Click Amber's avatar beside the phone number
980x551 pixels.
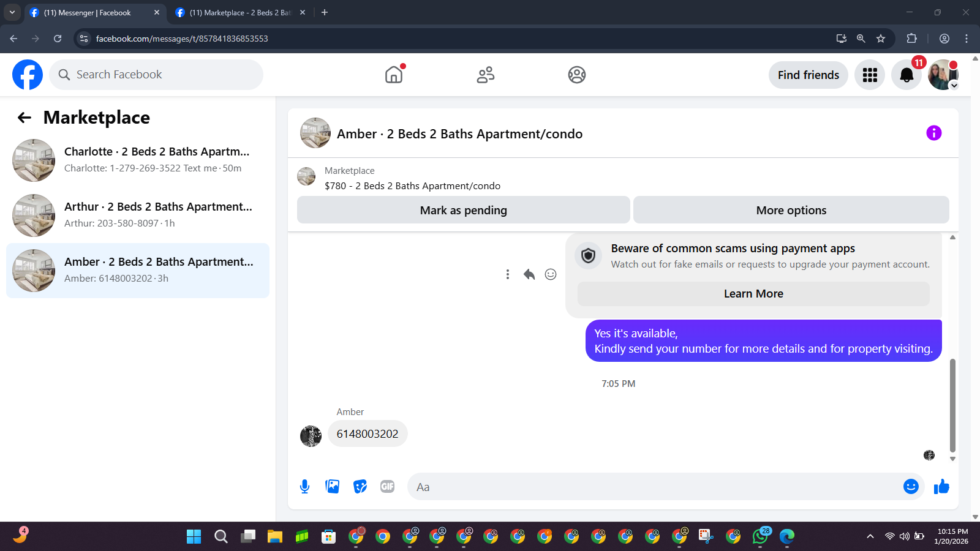(311, 437)
